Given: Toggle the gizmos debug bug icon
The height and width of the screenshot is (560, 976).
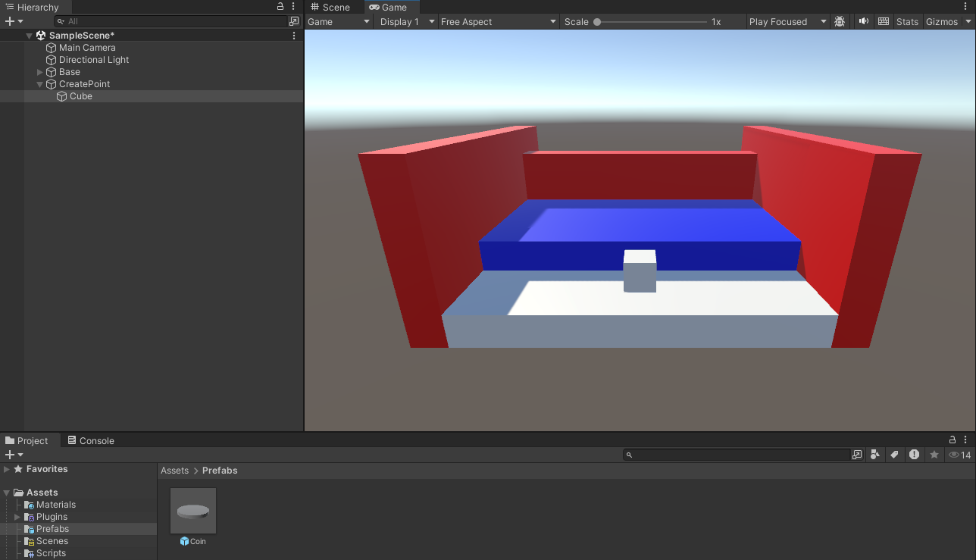Looking at the screenshot, I should (840, 21).
